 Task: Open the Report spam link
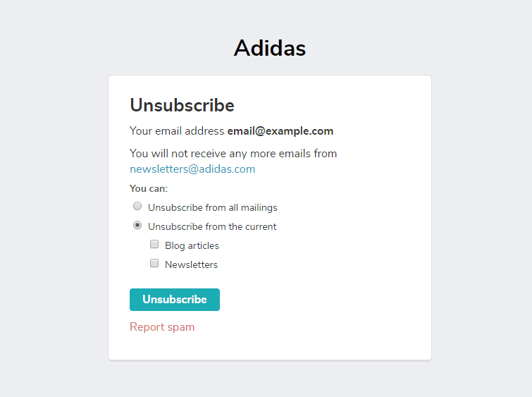pyautogui.click(x=162, y=327)
